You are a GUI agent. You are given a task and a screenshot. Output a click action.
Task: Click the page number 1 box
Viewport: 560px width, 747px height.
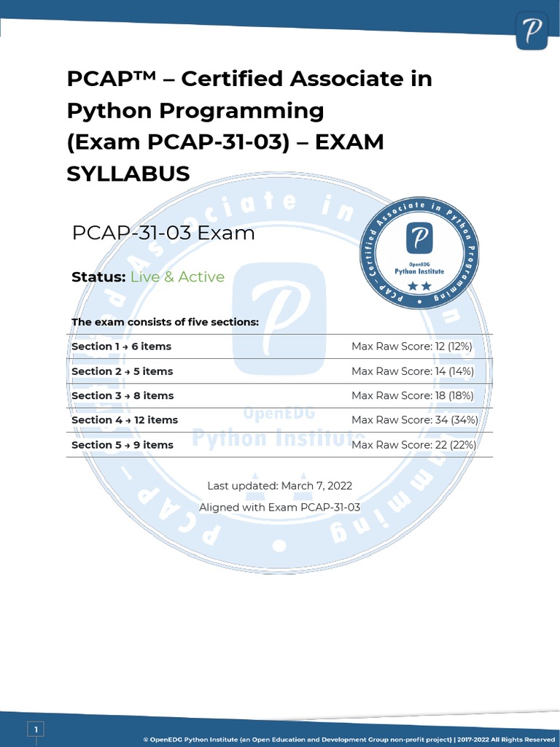click(x=36, y=729)
